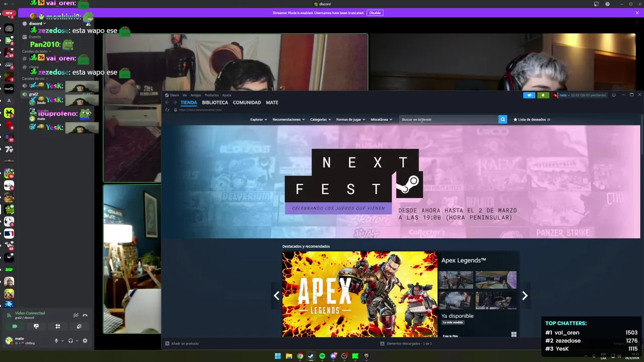Go forward in Steam navigation
Screen dimensions: 644x362
175,103
